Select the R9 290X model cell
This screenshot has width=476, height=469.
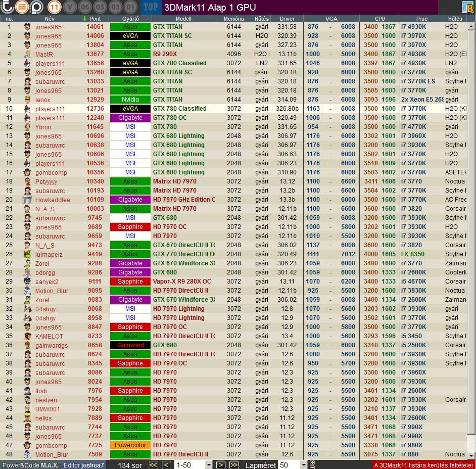click(x=165, y=54)
